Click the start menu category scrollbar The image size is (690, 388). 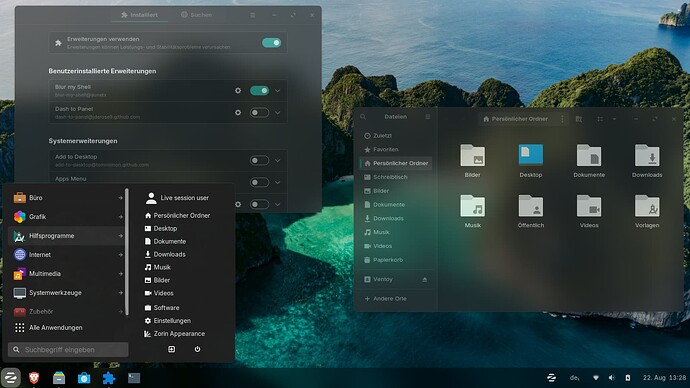127,252
